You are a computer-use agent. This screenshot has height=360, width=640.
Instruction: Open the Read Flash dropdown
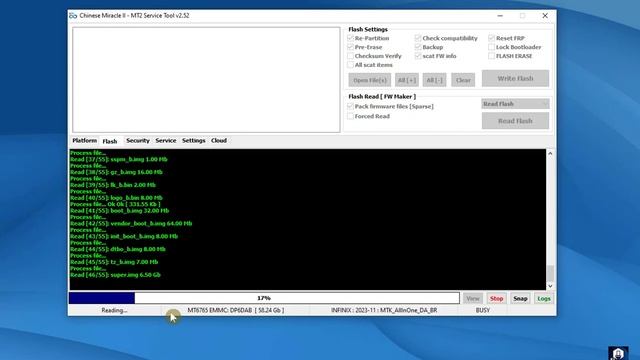coord(515,104)
